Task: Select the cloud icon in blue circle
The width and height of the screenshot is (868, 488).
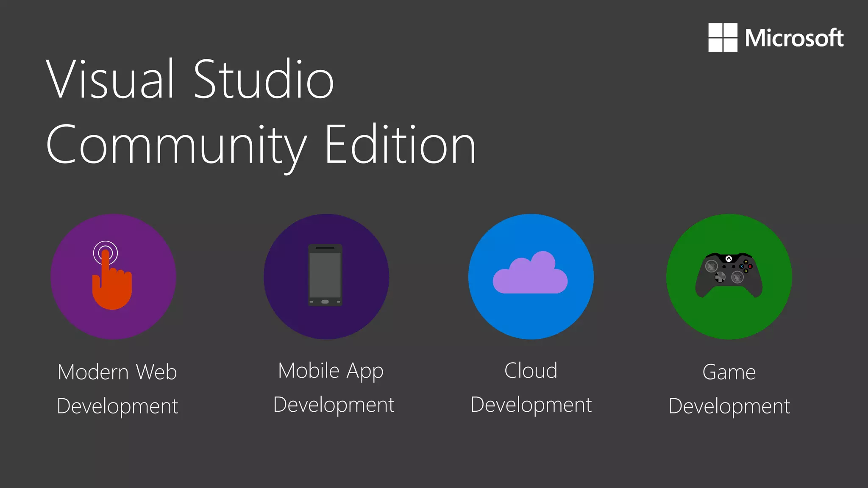Action: [530, 272]
